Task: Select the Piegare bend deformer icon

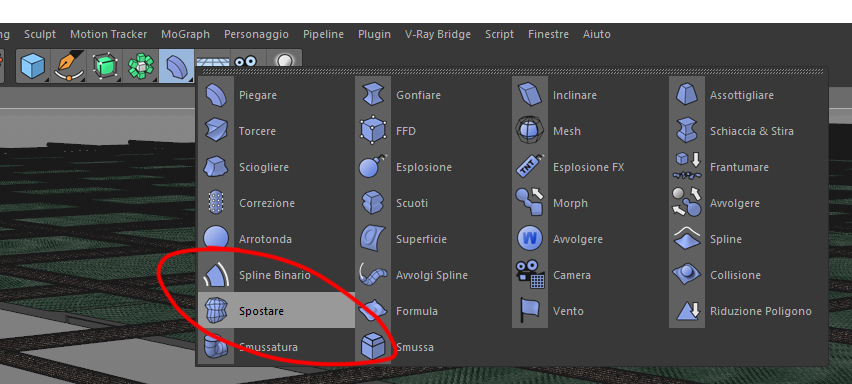Action: pos(216,95)
